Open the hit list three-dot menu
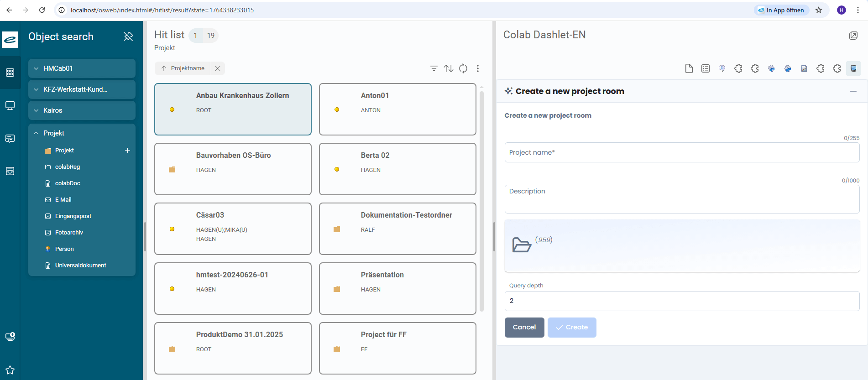The height and width of the screenshot is (380, 868). click(x=478, y=68)
